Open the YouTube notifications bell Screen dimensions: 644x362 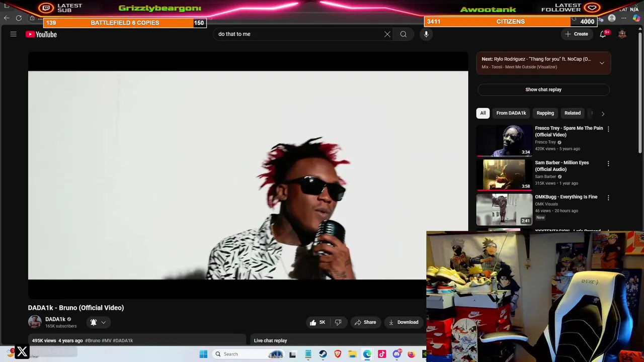(x=603, y=34)
